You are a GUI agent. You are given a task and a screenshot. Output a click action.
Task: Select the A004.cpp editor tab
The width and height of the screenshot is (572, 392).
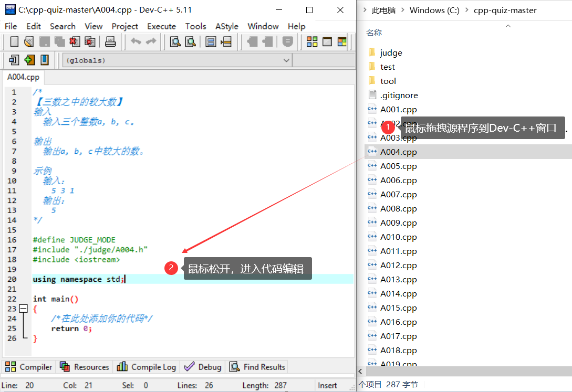click(x=23, y=77)
